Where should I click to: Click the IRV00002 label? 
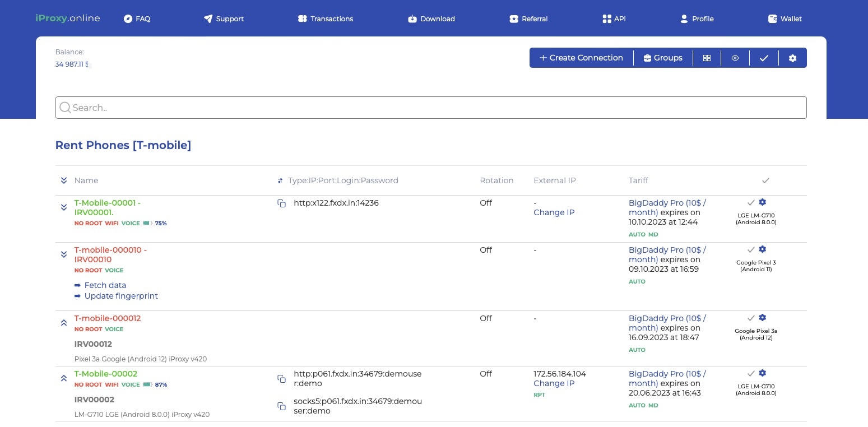click(94, 400)
